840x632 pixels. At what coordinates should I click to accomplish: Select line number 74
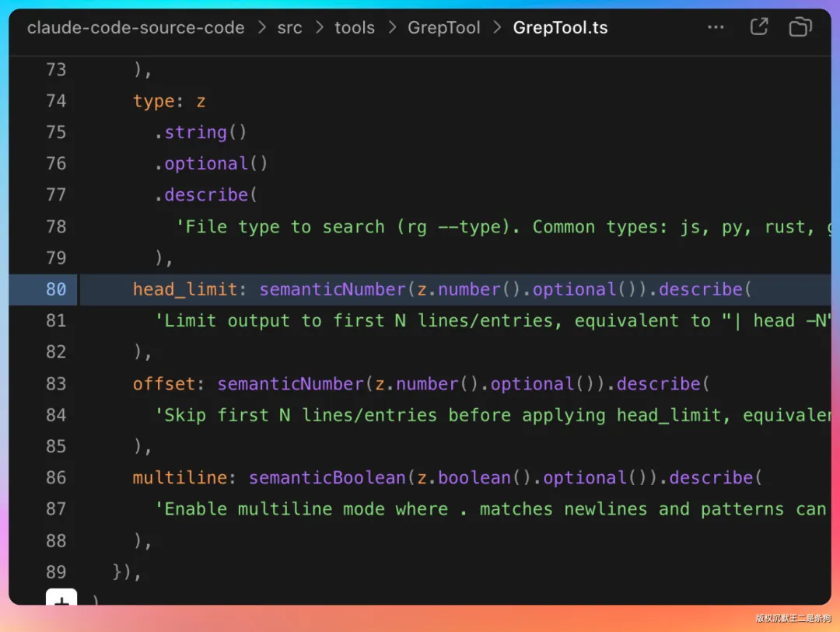pos(56,101)
